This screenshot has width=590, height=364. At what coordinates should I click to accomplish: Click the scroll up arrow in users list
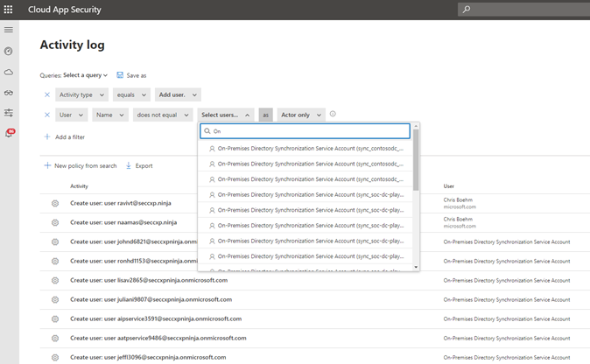416,126
